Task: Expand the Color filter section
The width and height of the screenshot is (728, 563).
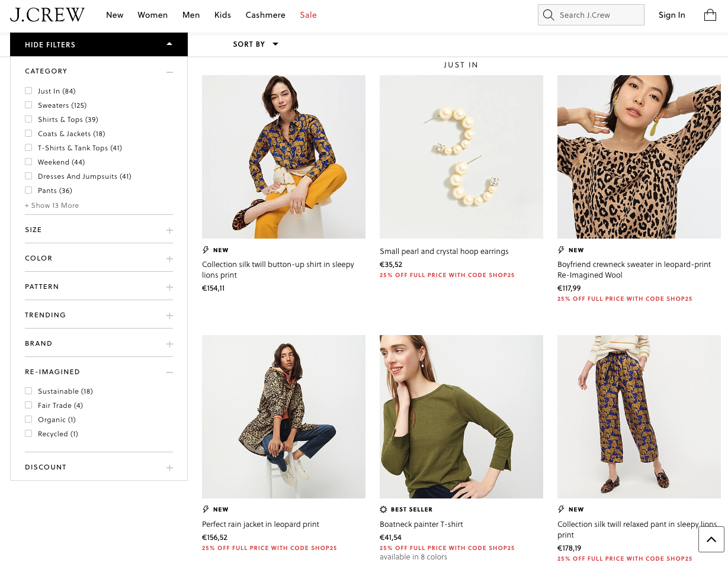Action: click(170, 258)
